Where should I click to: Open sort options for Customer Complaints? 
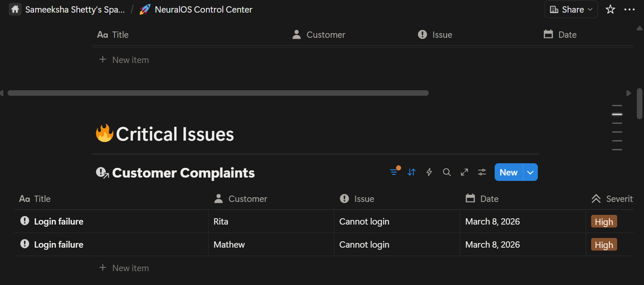coord(412,172)
